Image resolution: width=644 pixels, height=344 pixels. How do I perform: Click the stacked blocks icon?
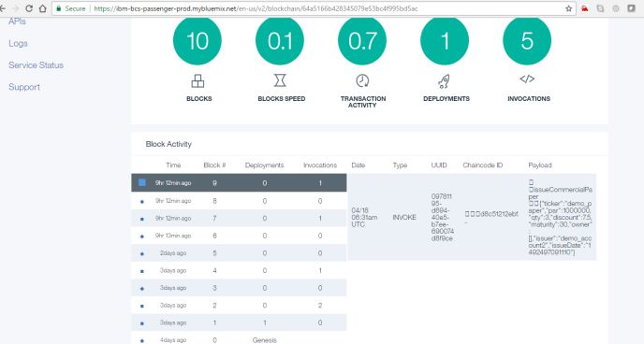coord(198,81)
